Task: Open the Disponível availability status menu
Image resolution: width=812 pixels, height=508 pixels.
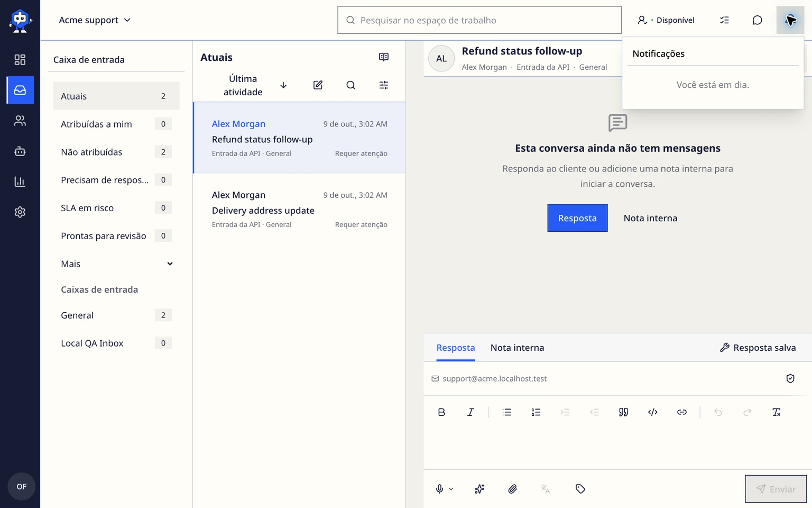Action: click(666, 20)
